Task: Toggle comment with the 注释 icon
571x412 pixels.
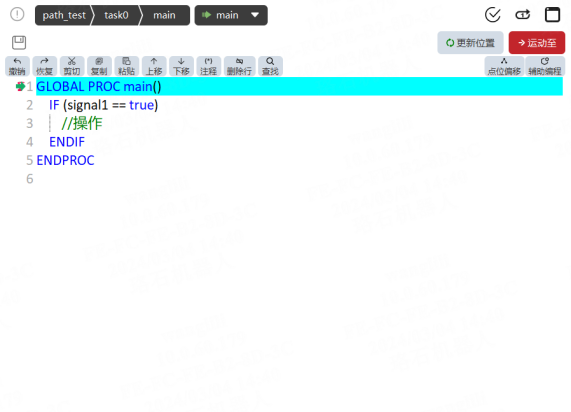Action: point(209,66)
